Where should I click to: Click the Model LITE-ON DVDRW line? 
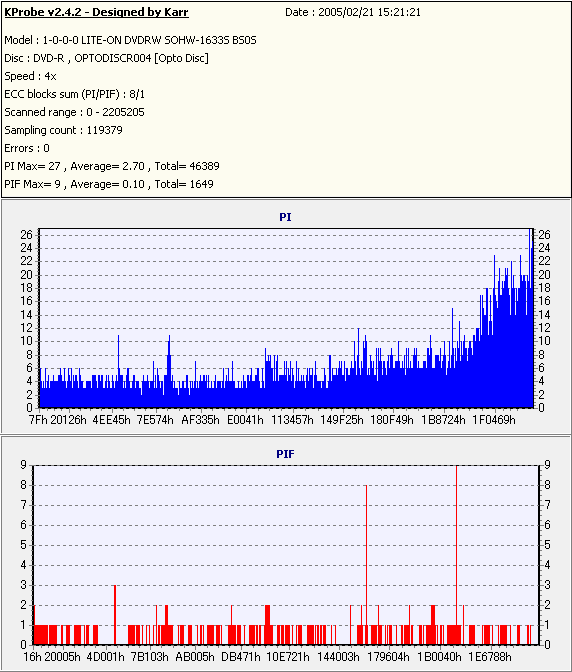pos(130,40)
